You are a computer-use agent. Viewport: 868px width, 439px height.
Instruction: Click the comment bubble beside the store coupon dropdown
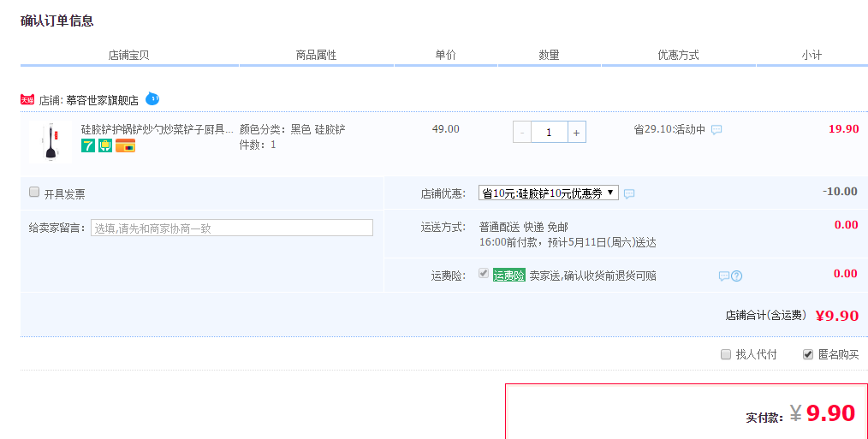[x=629, y=194]
